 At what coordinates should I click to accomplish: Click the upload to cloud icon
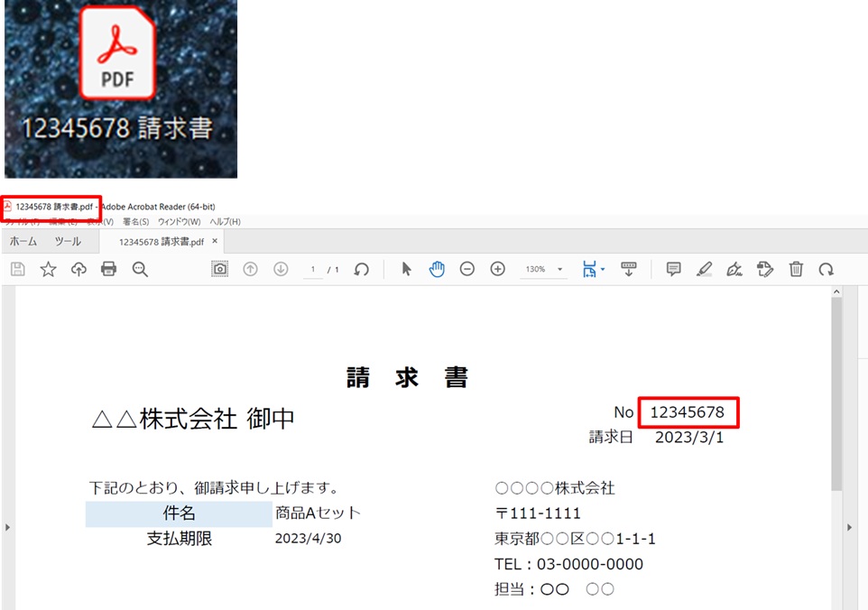tap(78, 269)
